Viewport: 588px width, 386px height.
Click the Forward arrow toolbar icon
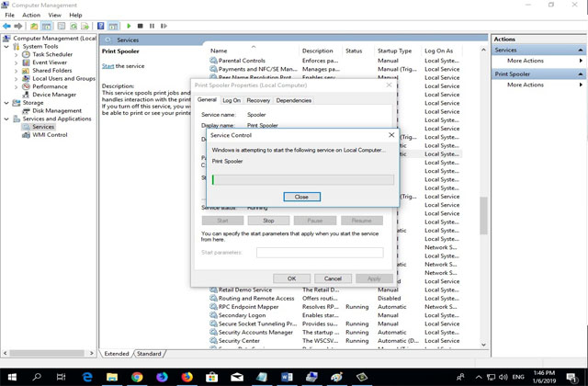[x=18, y=26]
